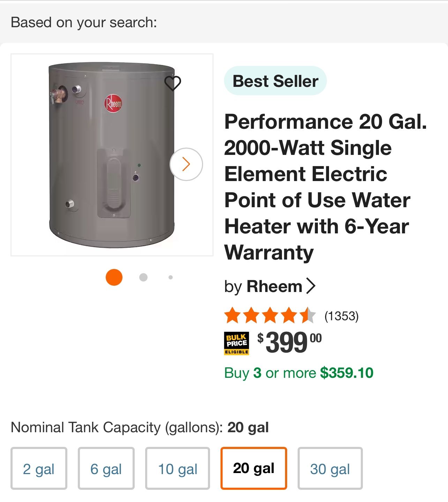Click the Best Seller badge
The width and height of the screenshot is (448, 502).
(x=275, y=81)
